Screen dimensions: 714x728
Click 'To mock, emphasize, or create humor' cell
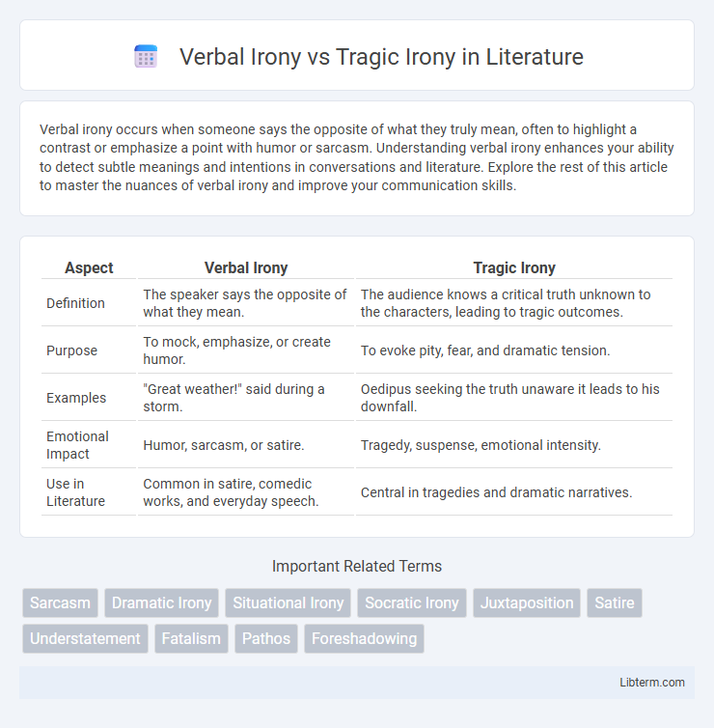pos(246,350)
